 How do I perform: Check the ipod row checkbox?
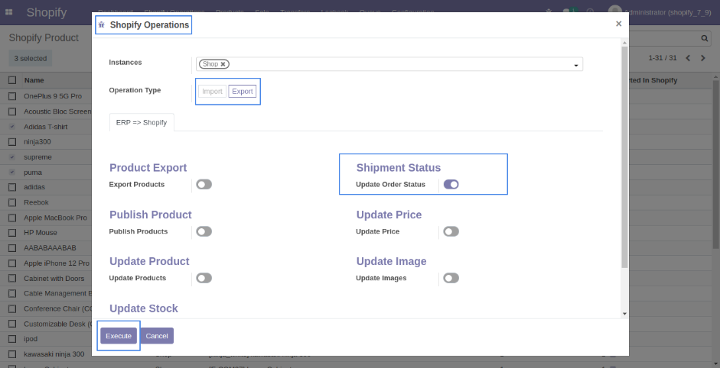(x=12, y=339)
